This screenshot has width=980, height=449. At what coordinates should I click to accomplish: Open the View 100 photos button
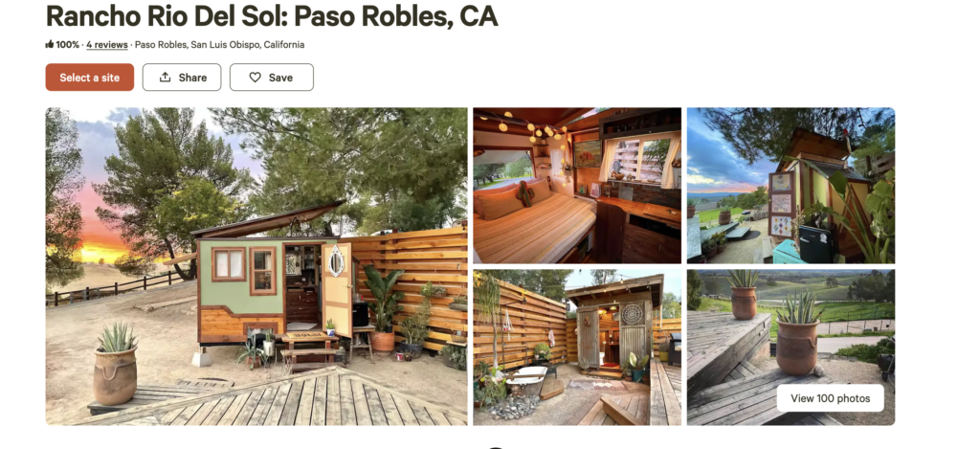tap(830, 397)
